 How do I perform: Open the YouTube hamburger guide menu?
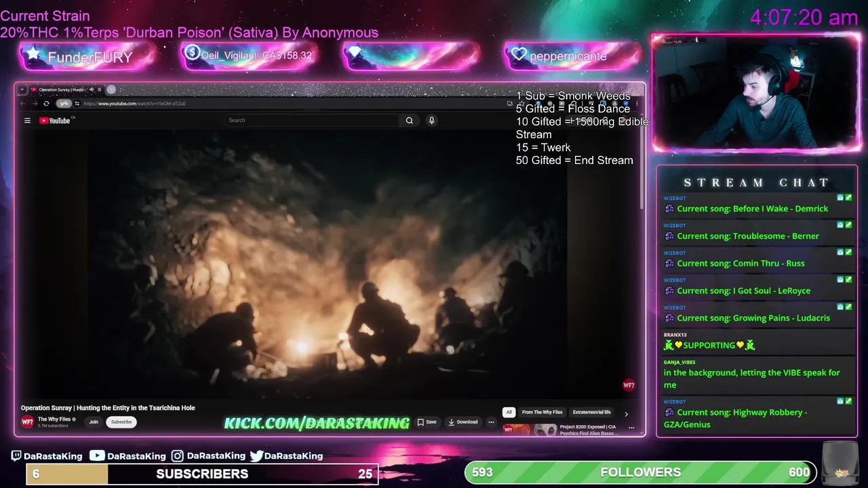click(27, 121)
